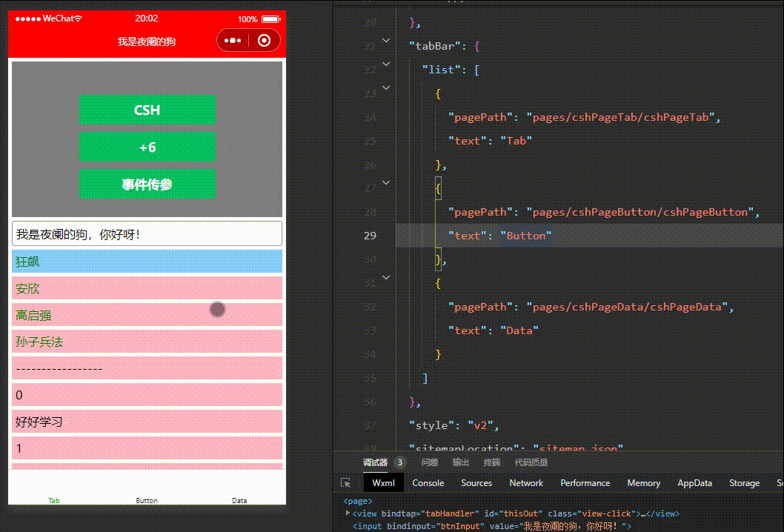Image resolution: width=784 pixels, height=532 pixels.
Task: Tap the green CSH button
Action: (147, 110)
